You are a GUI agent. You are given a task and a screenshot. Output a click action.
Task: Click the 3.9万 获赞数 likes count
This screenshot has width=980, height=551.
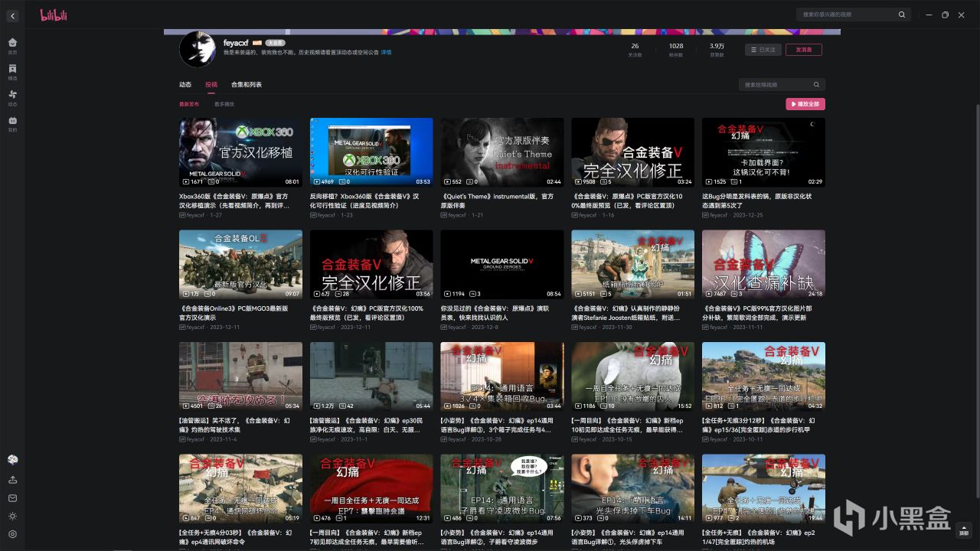tap(717, 50)
